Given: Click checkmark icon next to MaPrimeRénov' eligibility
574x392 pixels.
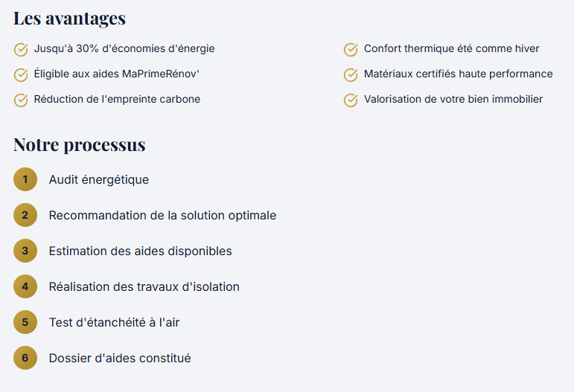Looking at the screenshot, I should pos(21,75).
